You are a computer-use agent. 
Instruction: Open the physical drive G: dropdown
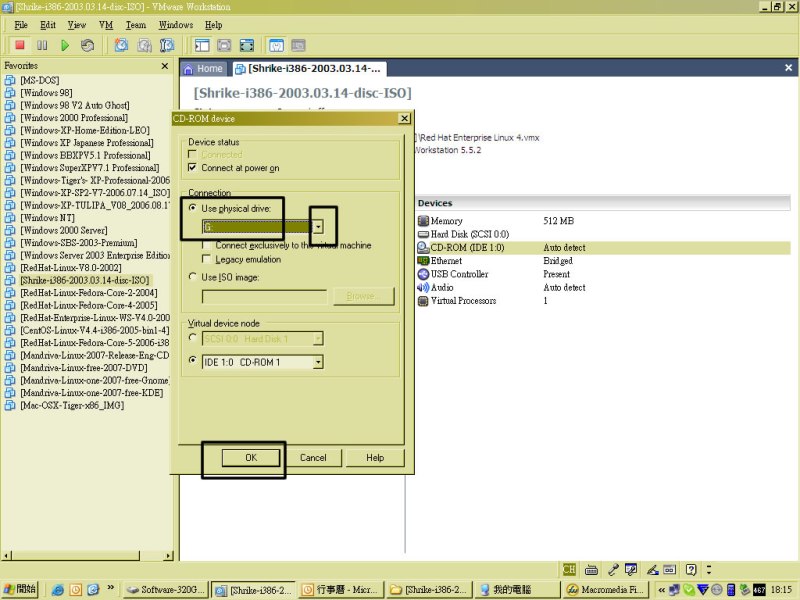pyautogui.click(x=318, y=227)
